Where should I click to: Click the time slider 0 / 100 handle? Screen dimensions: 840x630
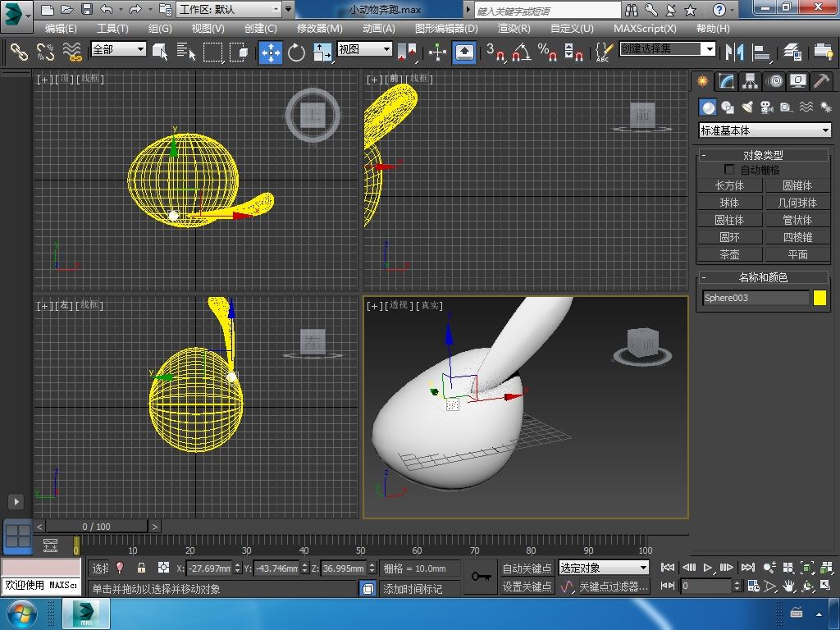(97, 527)
